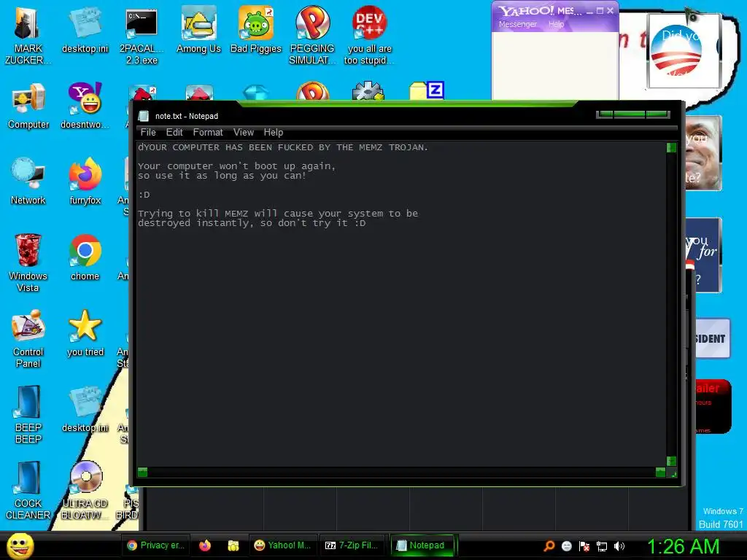Open the MARK ZUCKER... desktop icon
Image resolution: width=747 pixels, height=560 pixels.
pyautogui.click(x=28, y=35)
